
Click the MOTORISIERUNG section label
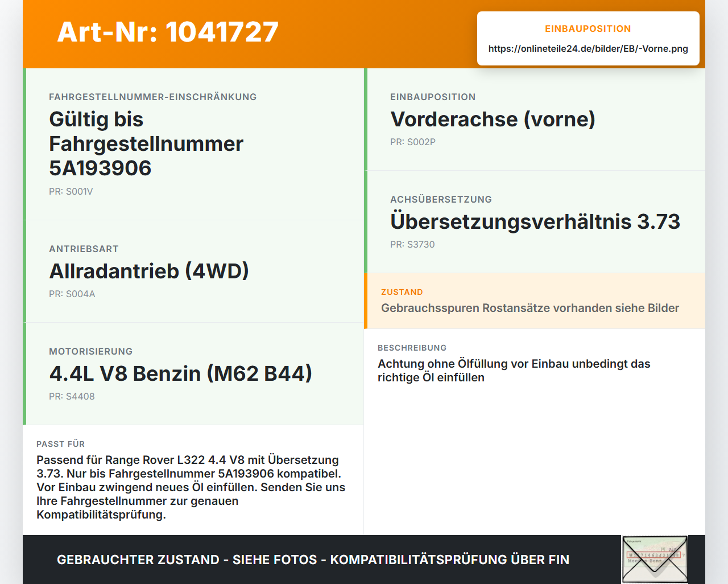pyautogui.click(x=91, y=351)
